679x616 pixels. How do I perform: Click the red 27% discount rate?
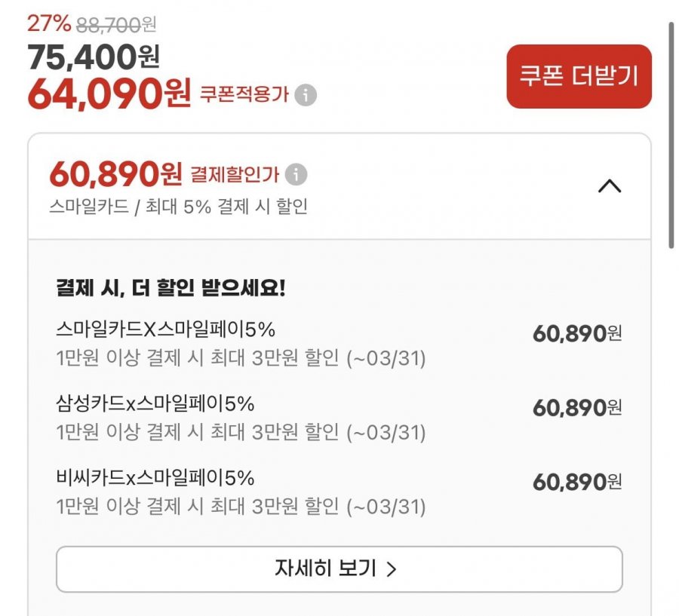pyautogui.click(x=48, y=23)
